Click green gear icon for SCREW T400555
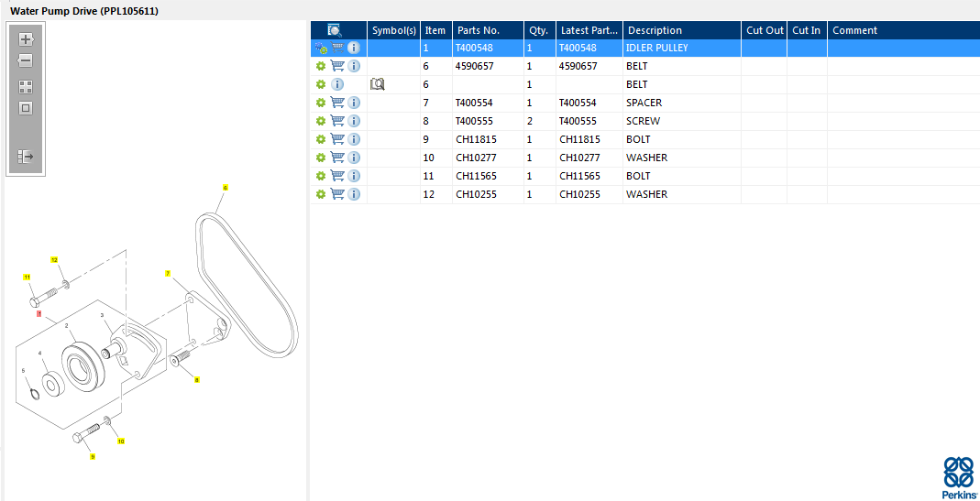This screenshot has height=501, width=980. click(x=321, y=121)
